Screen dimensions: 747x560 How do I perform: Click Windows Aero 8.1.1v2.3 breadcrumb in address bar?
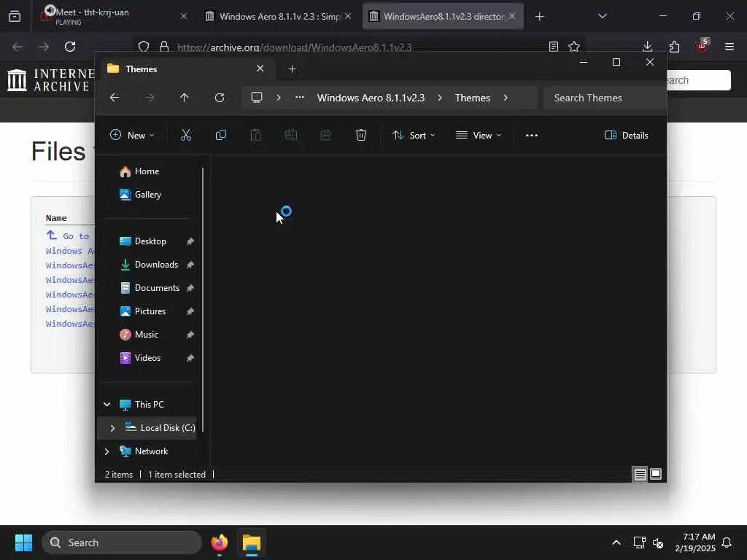click(371, 98)
